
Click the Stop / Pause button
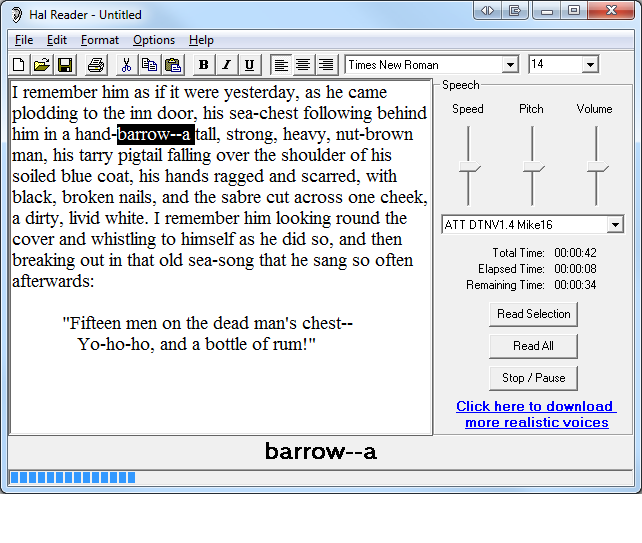(533, 378)
